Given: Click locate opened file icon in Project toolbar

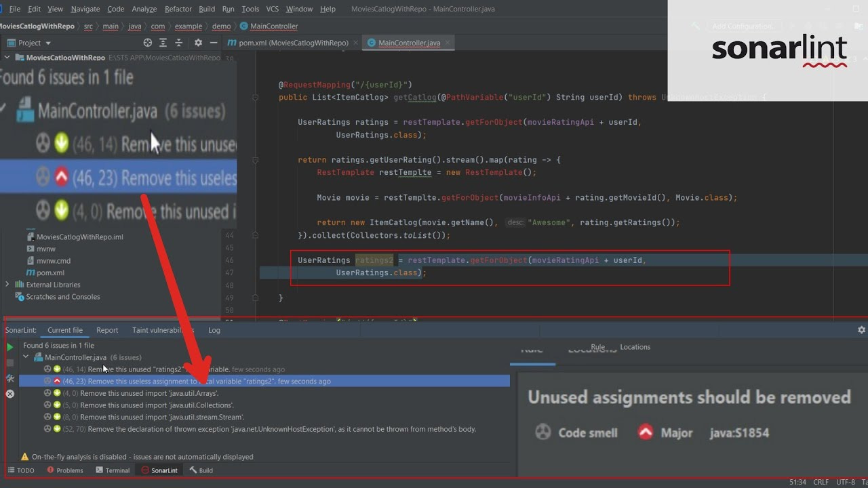Looking at the screenshot, I should pos(148,43).
